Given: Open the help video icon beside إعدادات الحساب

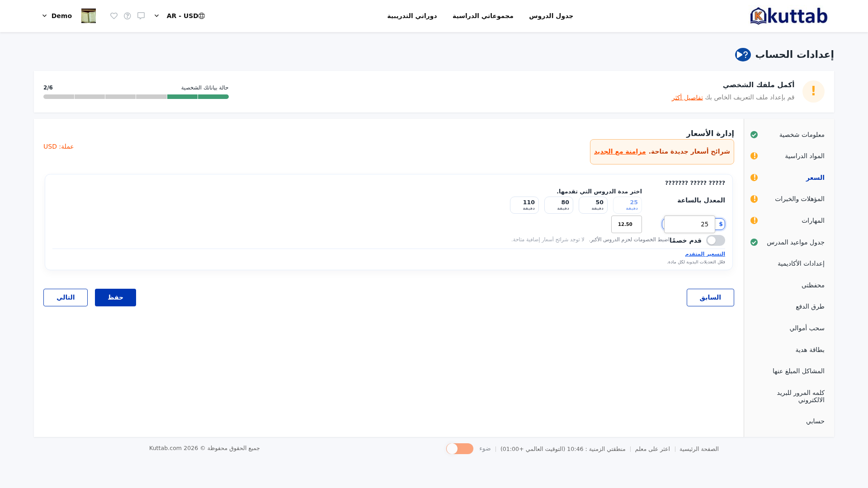Looking at the screenshot, I should coord(743,55).
